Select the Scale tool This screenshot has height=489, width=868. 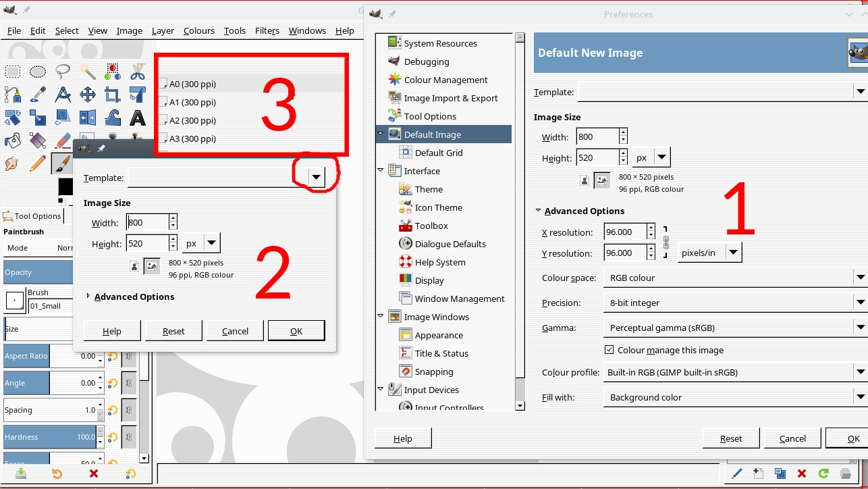tap(38, 118)
